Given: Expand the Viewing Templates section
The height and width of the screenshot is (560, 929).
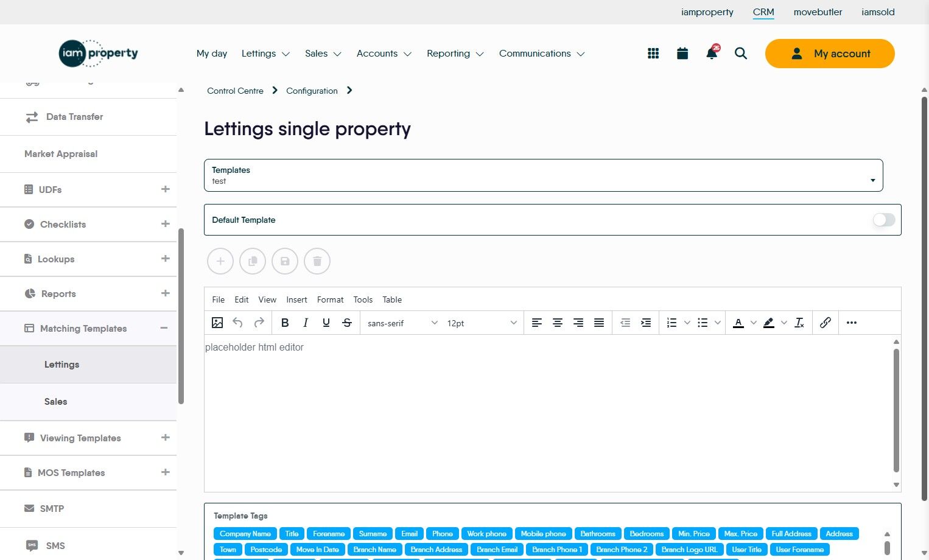Looking at the screenshot, I should (x=165, y=438).
